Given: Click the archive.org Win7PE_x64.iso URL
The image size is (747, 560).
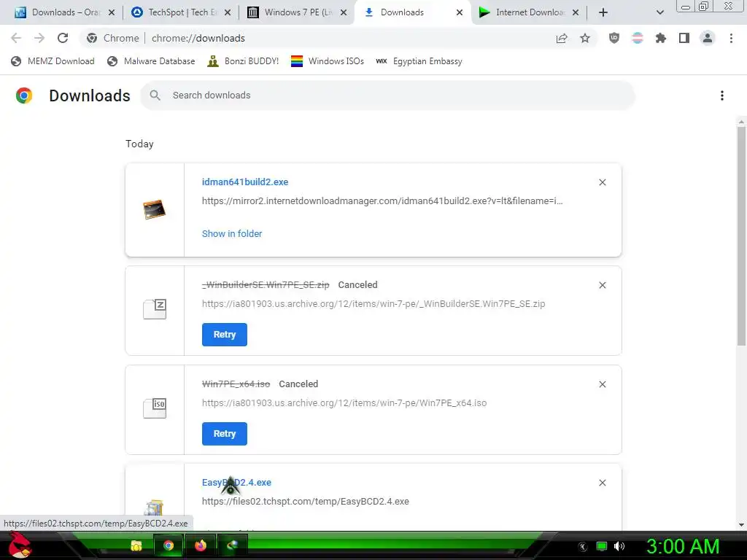Looking at the screenshot, I should point(344,402).
